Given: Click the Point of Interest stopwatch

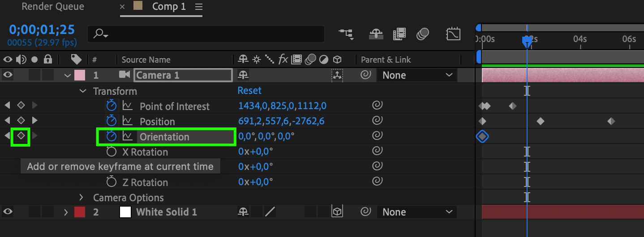Looking at the screenshot, I should [x=111, y=106].
